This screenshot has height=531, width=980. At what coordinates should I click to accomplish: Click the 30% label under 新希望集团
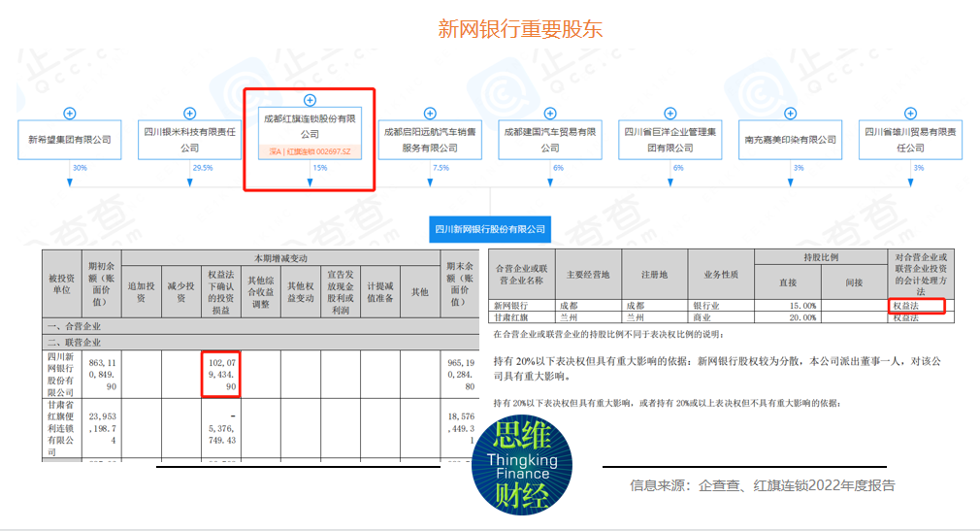coord(80,168)
